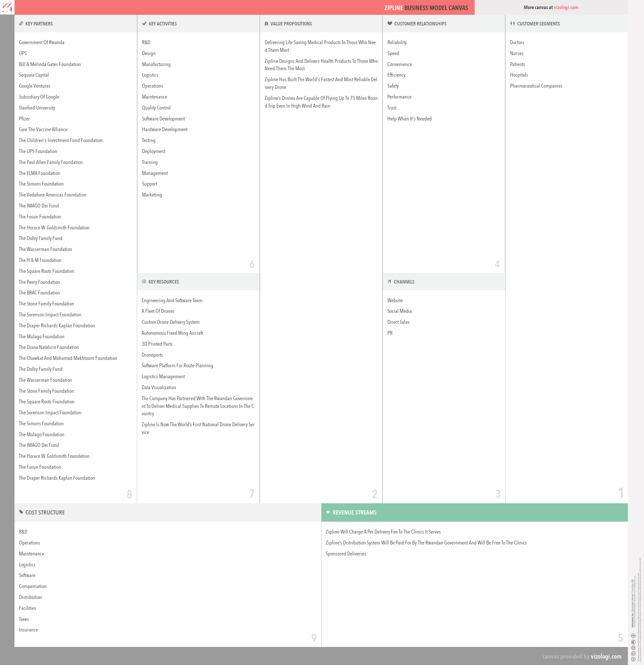Image resolution: width=644 pixels, height=665 pixels.
Task: Open the vizologi.com link in header
Action: point(566,7)
